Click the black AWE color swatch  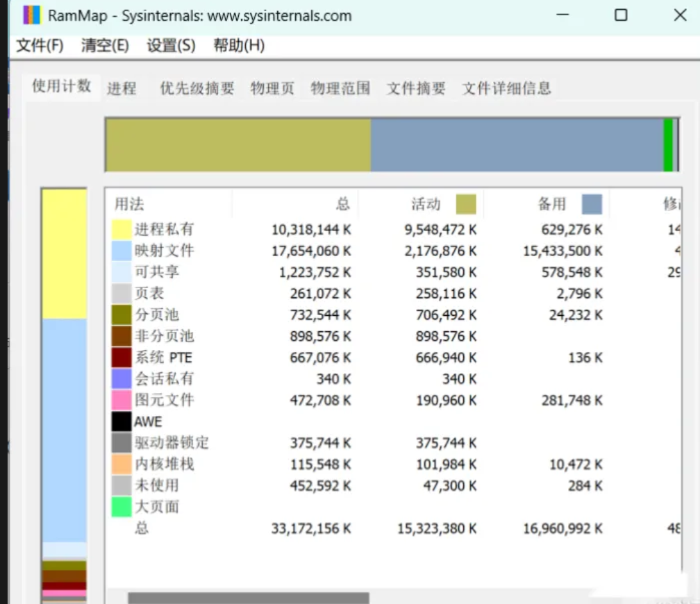121,422
